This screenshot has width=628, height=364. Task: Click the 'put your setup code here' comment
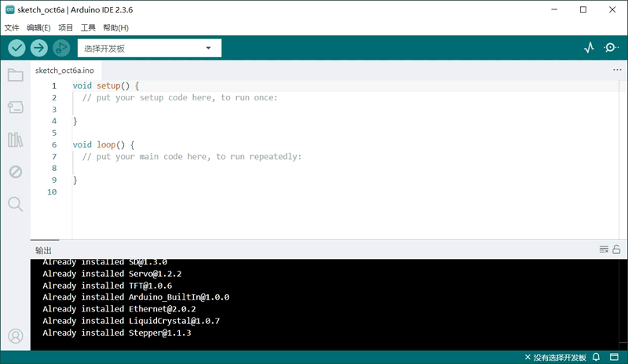(x=180, y=98)
